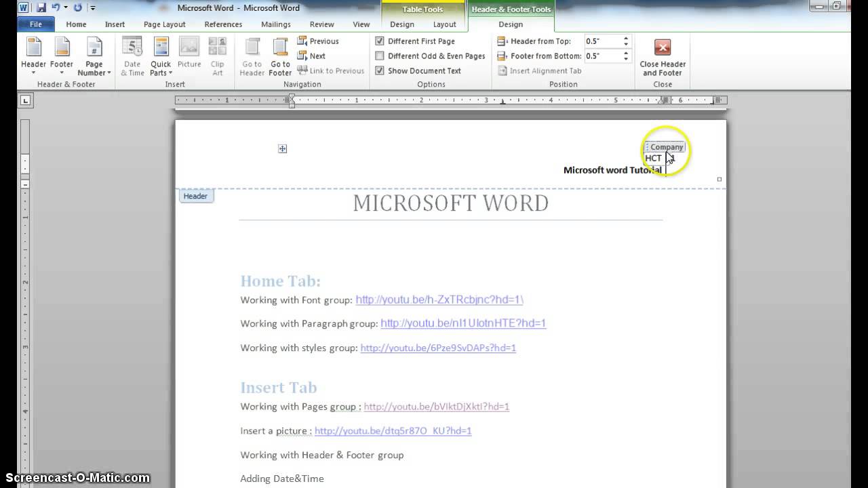The image size is (868, 488).
Task: Click the tab stop selector beside ruler
Action: tap(26, 100)
